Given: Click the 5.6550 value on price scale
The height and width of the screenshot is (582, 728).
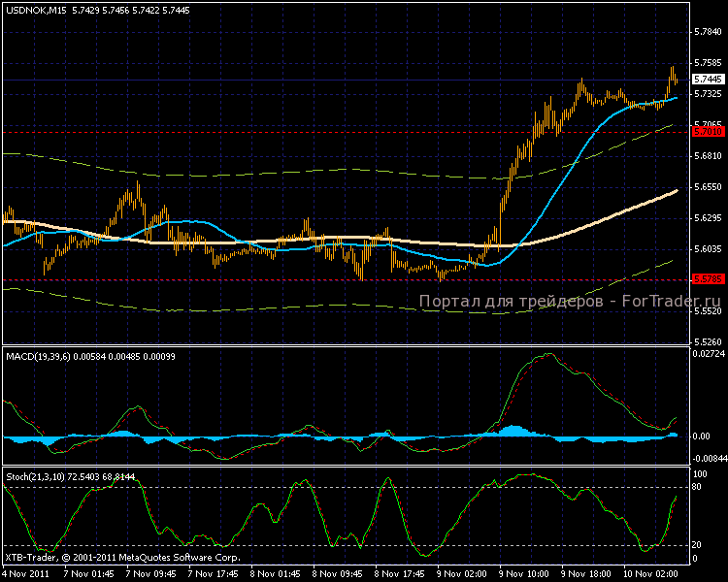Looking at the screenshot, I should click(707, 187).
